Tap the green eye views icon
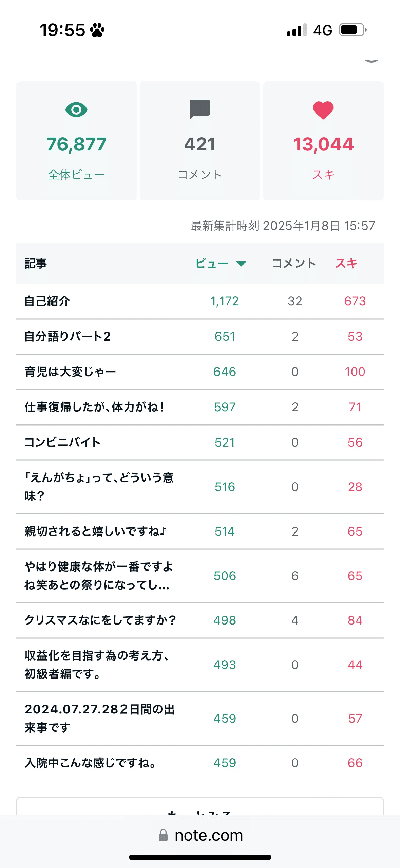400x868 pixels. pyautogui.click(x=76, y=110)
